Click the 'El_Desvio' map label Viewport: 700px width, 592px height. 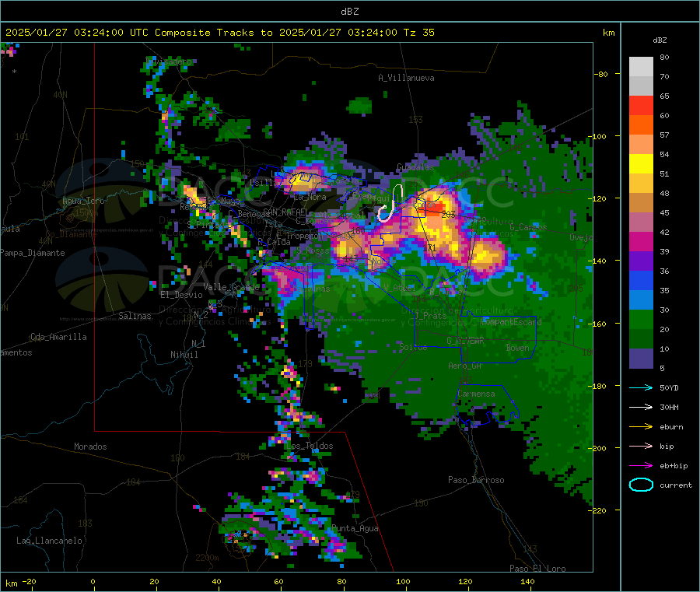[181, 295]
